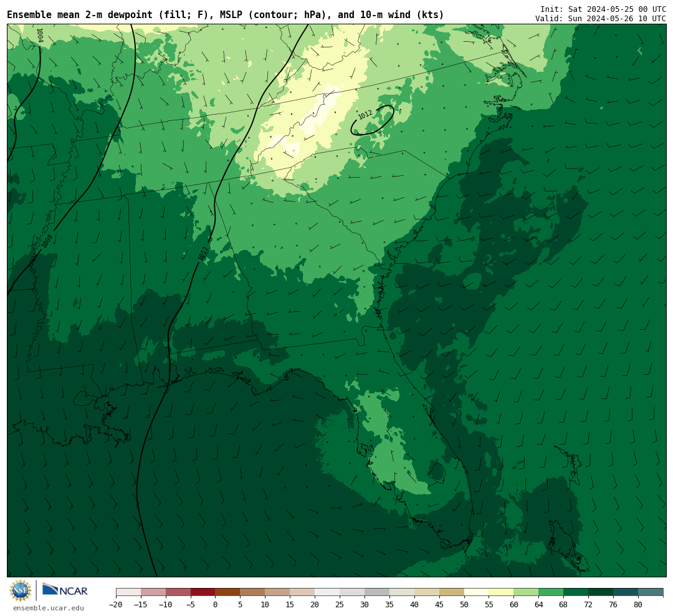Select the light gray swatch between 20 and 25

pyautogui.click(x=328, y=592)
